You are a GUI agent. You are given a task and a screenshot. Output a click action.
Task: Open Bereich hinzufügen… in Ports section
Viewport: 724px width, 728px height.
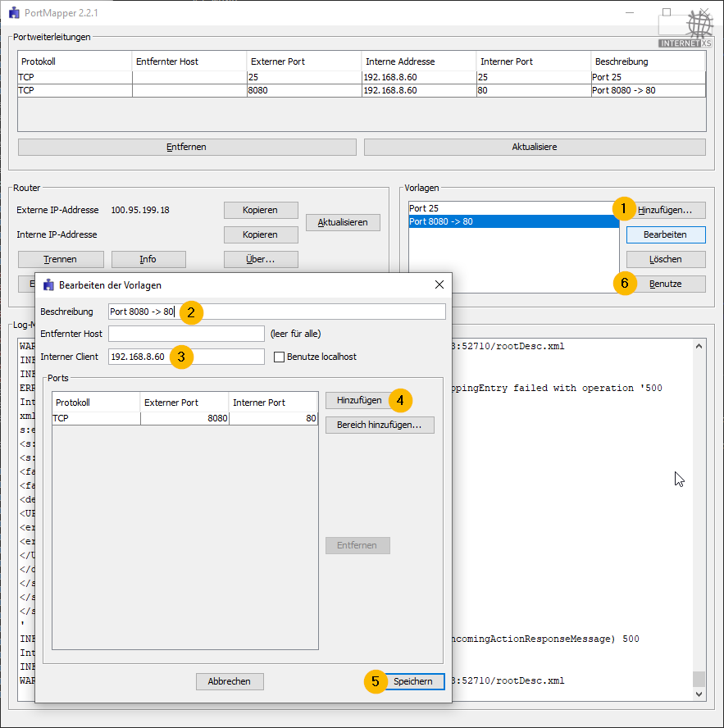pos(380,425)
